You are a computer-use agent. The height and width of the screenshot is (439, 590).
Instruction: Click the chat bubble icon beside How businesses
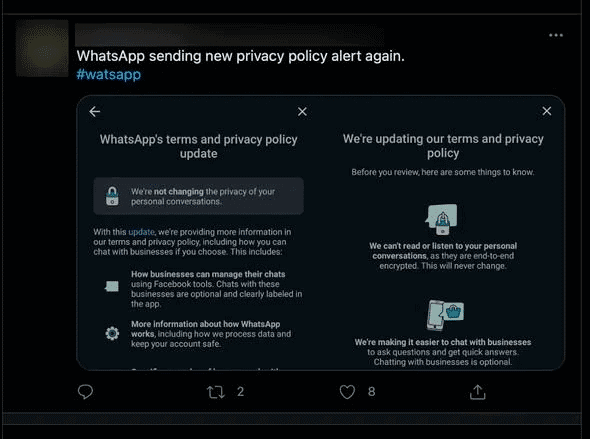tap(112, 286)
